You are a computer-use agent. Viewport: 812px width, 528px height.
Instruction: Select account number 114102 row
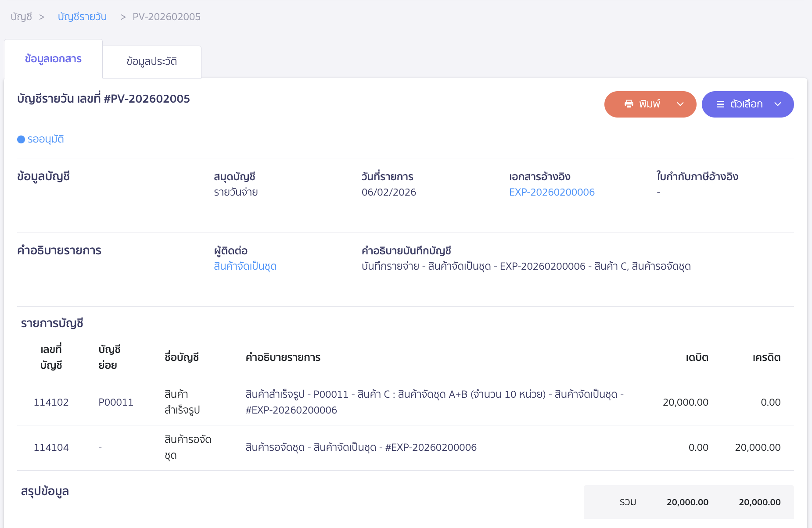coord(51,402)
